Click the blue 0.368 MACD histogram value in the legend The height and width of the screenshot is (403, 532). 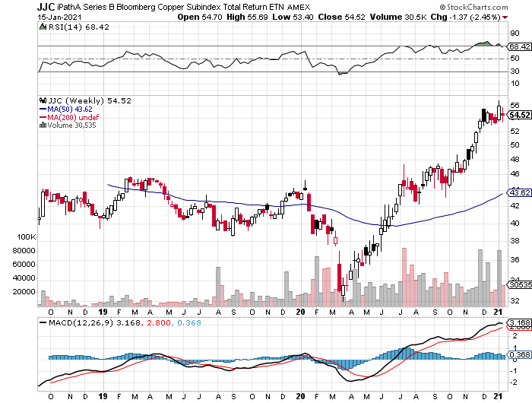(189, 322)
